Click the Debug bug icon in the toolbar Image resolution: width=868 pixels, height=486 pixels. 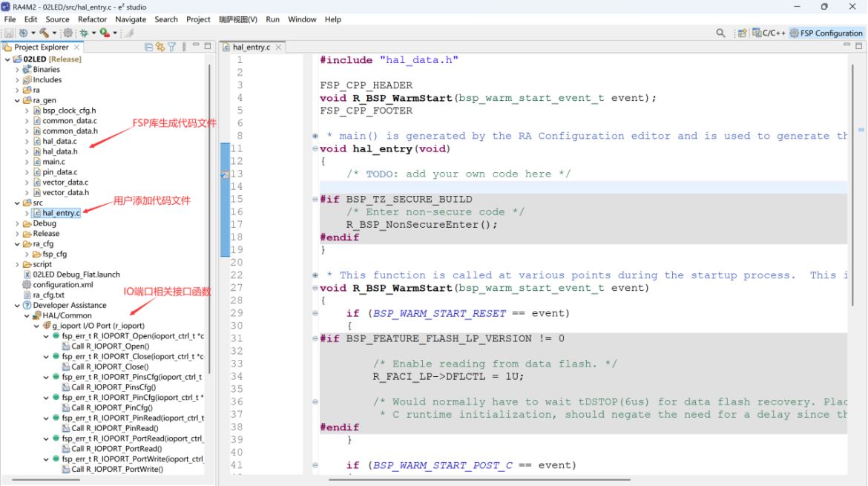84,33
